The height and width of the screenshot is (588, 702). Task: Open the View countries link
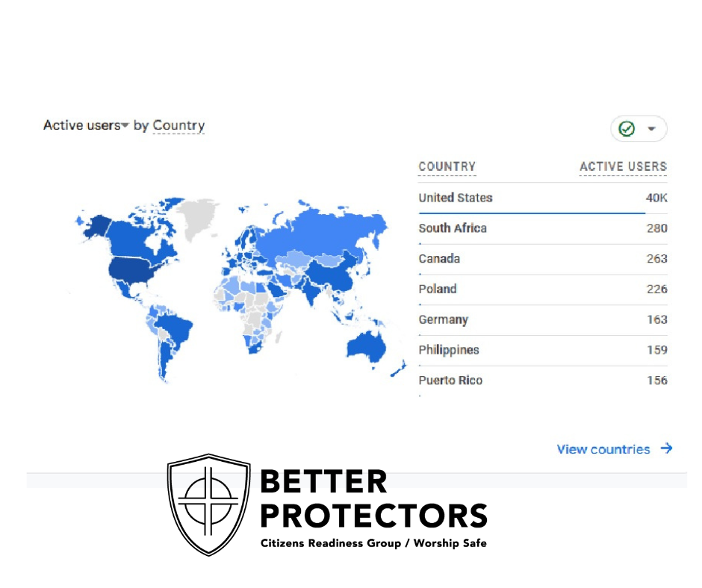click(x=603, y=449)
